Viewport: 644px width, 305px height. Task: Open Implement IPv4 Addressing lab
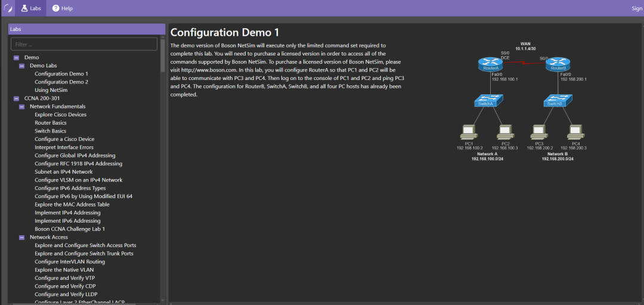67,212
